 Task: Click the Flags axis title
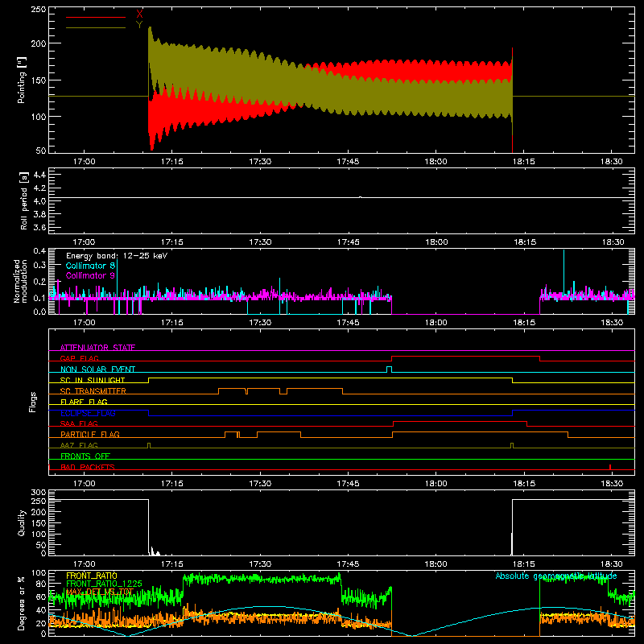pos(32,402)
